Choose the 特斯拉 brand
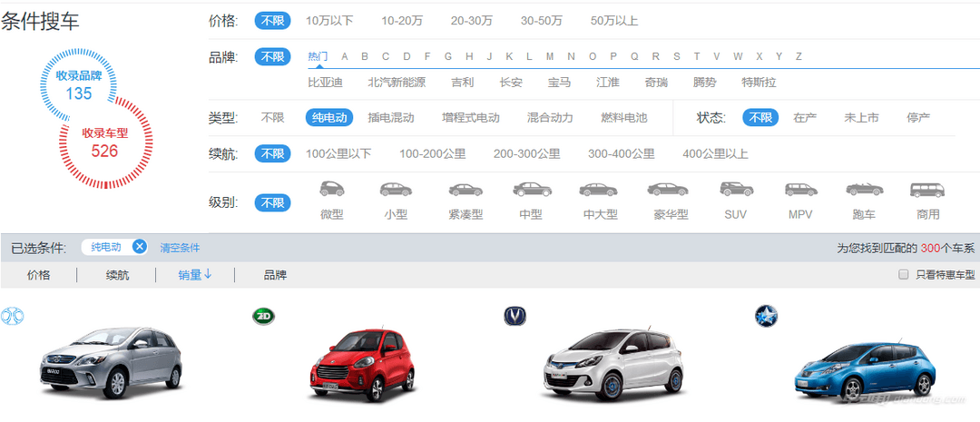 (759, 83)
